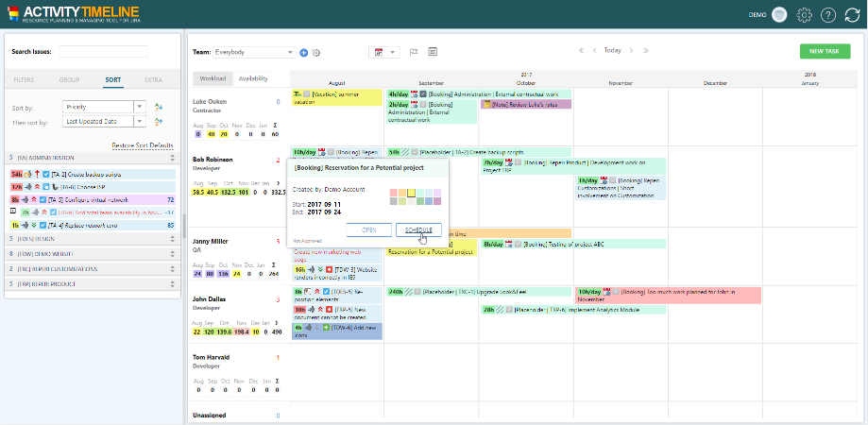Click Restore Sort Defaults link

[143, 144]
